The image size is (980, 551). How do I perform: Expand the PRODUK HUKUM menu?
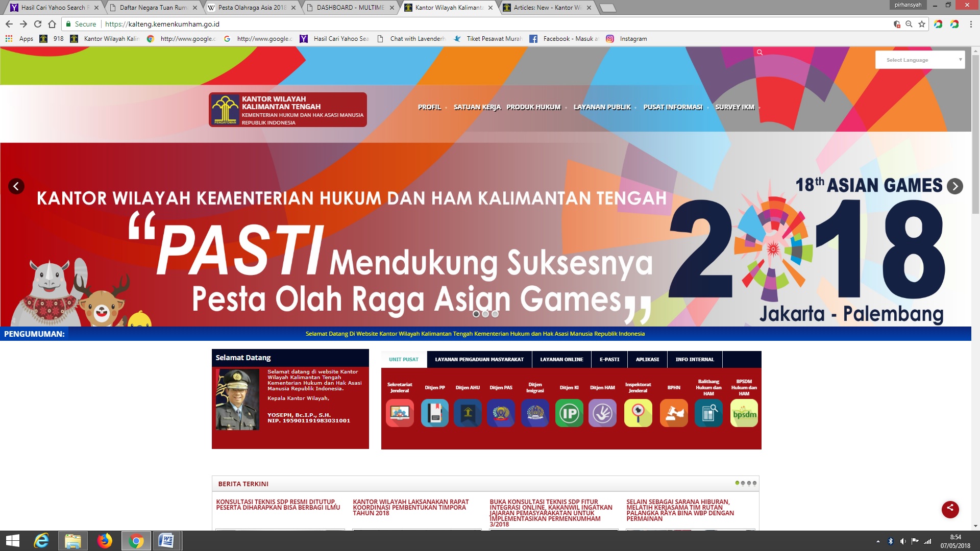point(534,107)
